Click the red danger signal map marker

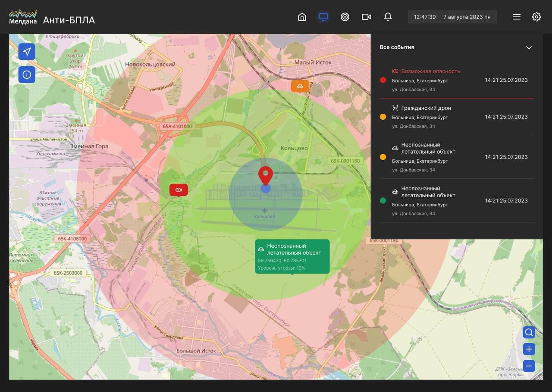tap(179, 190)
